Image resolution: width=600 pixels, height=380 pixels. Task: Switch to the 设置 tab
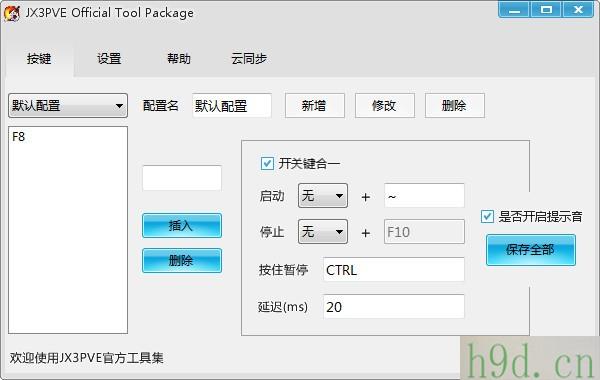109,59
